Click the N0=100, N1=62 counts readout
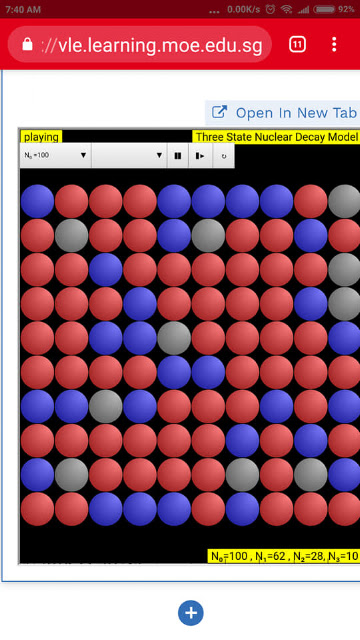The height and width of the screenshot is (640, 360). click(284, 556)
